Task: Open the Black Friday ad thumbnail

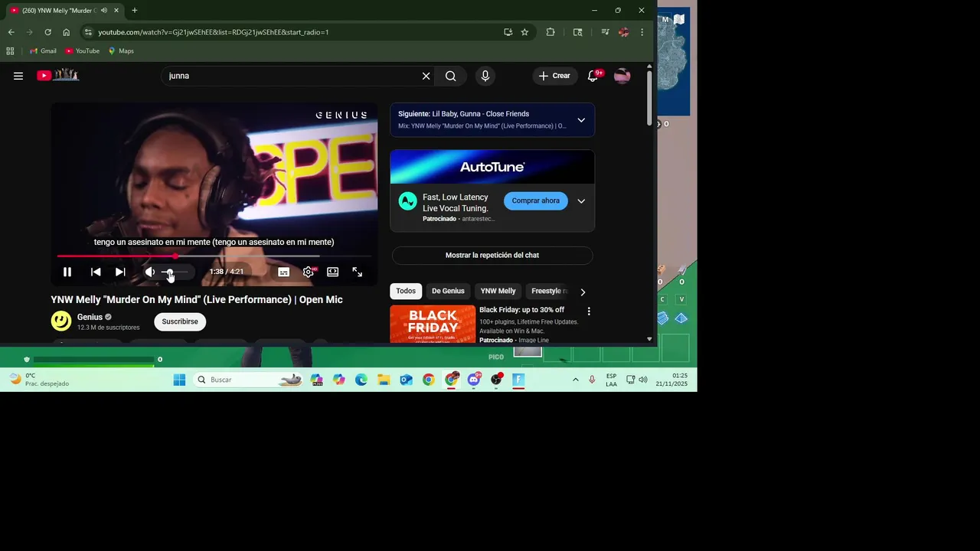Action: click(x=433, y=324)
